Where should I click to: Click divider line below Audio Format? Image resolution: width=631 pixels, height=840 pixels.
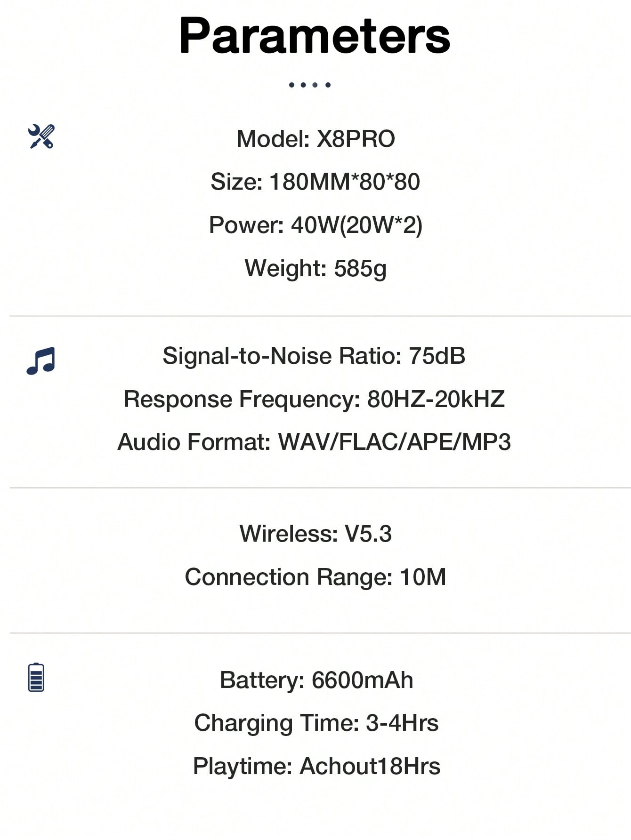pos(320,488)
